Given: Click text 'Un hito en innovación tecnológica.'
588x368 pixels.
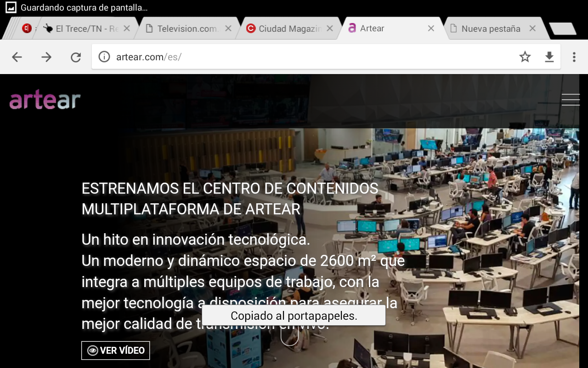Looking at the screenshot, I should [196, 240].
